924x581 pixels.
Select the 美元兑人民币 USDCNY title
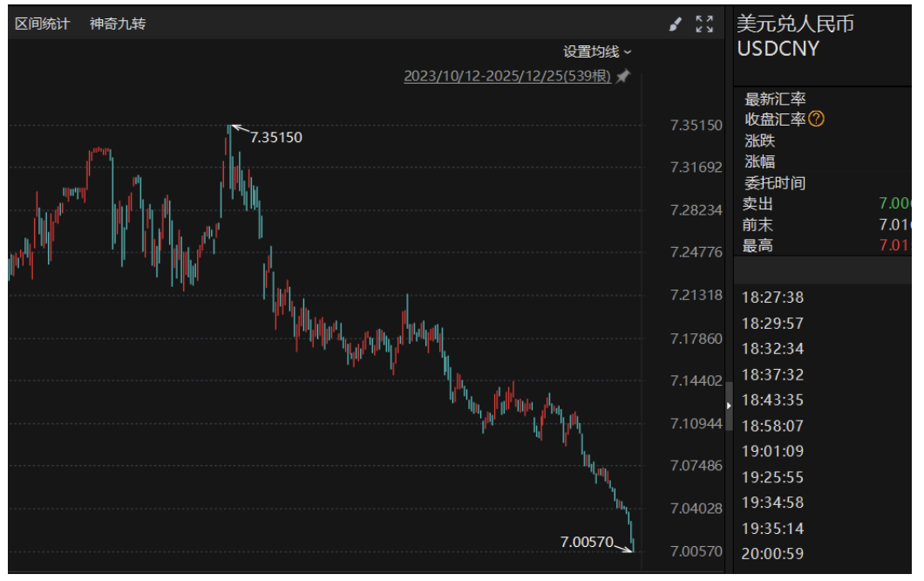point(794,36)
